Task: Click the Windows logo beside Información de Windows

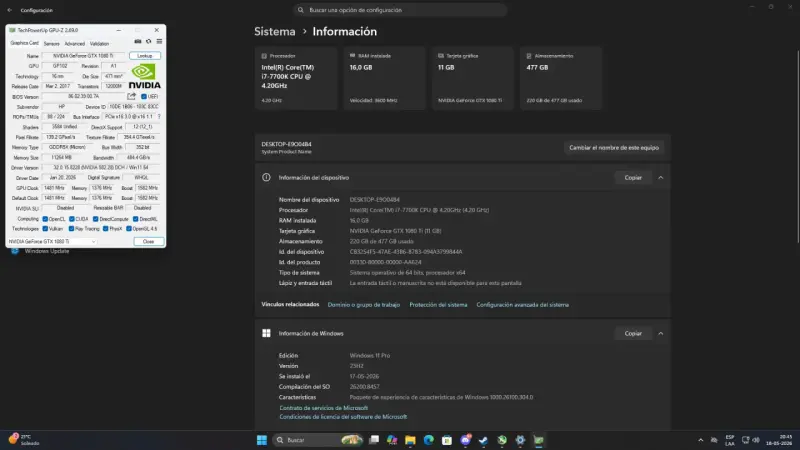Action: [x=266, y=333]
